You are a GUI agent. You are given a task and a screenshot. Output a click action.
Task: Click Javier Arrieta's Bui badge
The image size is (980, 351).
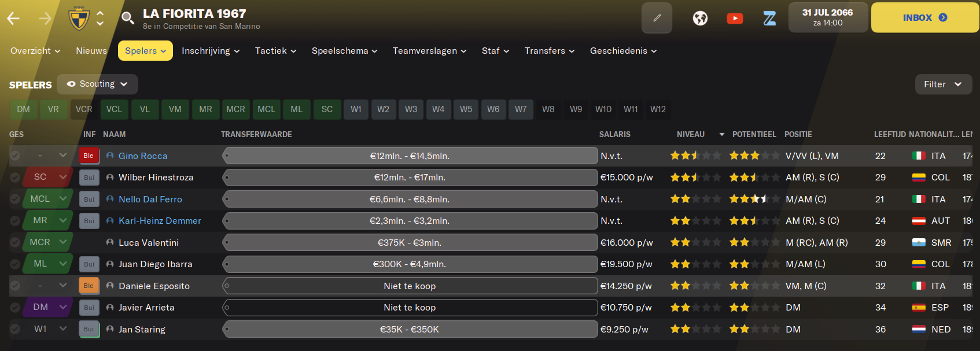pyautogui.click(x=89, y=308)
